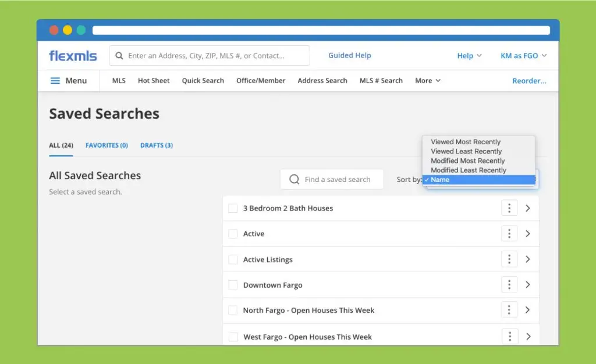Click the Find a saved search field
Image resolution: width=596 pixels, height=364 pixels.
tap(338, 180)
